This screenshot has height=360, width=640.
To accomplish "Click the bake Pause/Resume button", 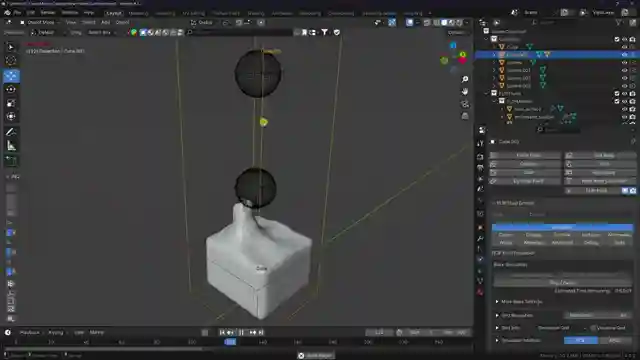I will (x=562, y=282).
